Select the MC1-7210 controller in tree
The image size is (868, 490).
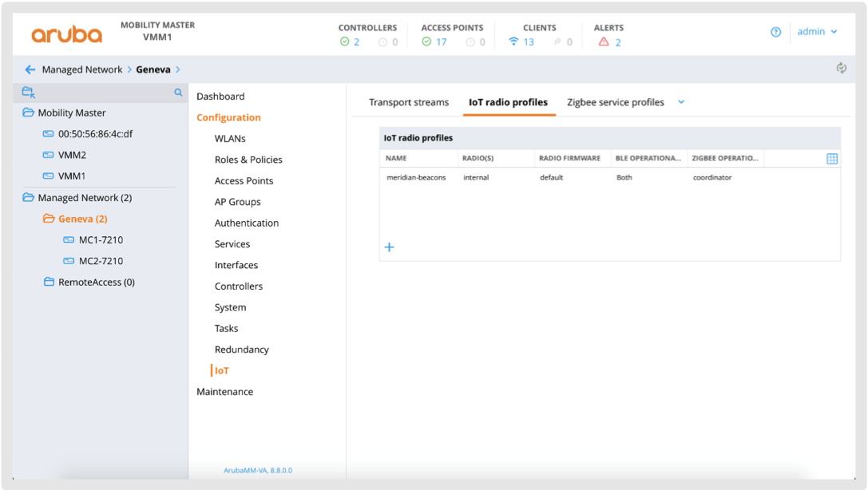pos(101,239)
